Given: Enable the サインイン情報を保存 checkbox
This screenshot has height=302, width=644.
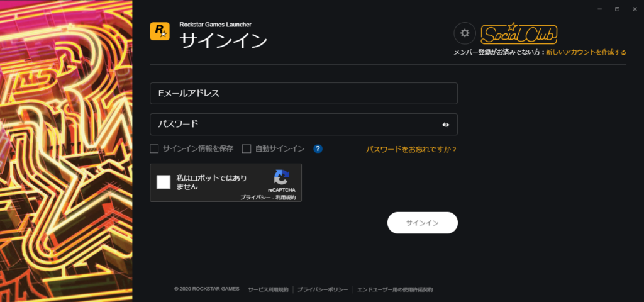Looking at the screenshot, I should coord(154,149).
